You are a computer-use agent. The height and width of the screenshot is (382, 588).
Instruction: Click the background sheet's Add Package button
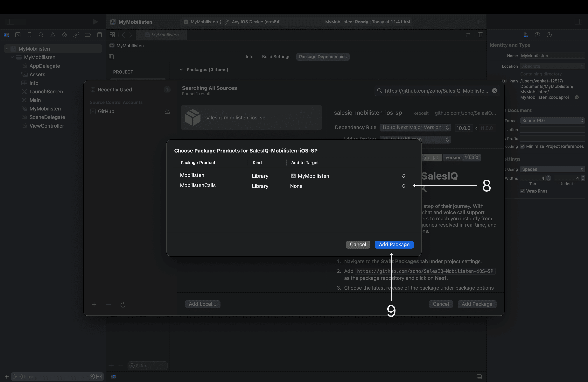(x=477, y=304)
